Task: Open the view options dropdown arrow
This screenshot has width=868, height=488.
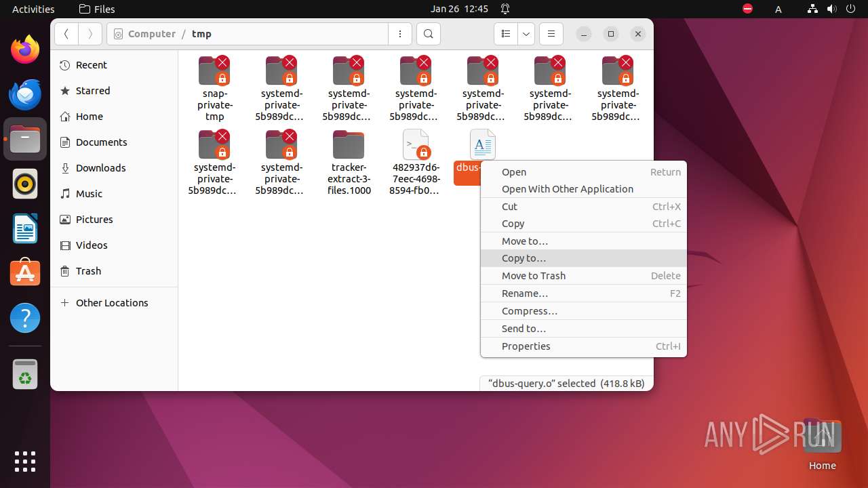Action: pyautogui.click(x=526, y=34)
